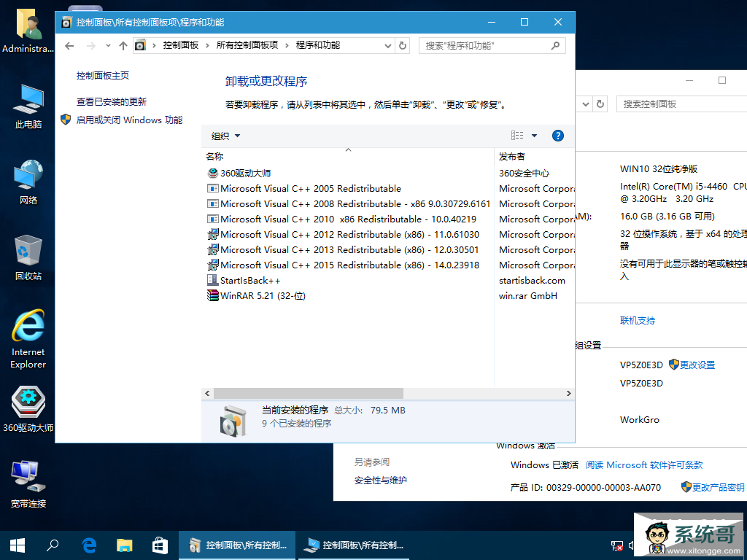The height and width of the screenshot is (560, 747).
Task: Go up one level with the up arrow
Action: (123, 46)
